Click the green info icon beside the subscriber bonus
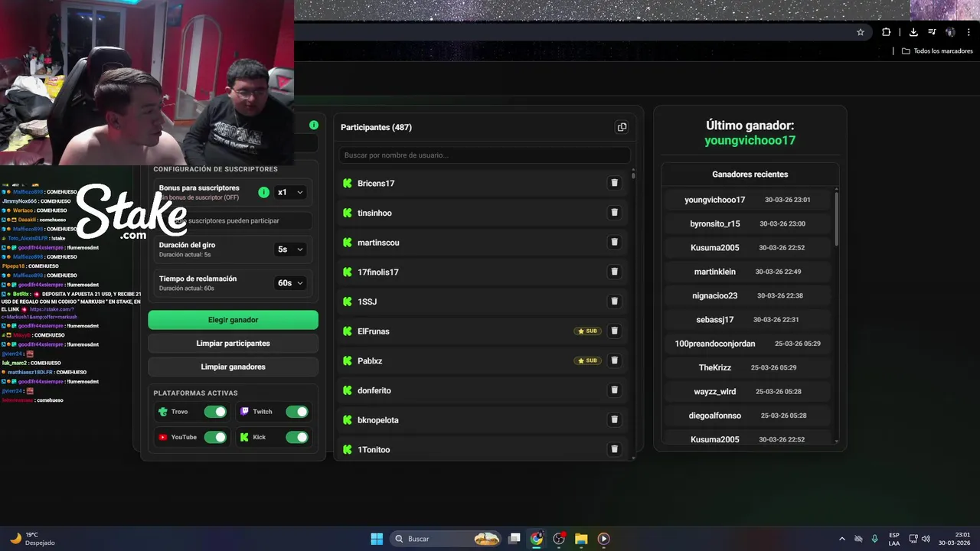Image resolution: width=980 pixels, height=551 pixels. 263,192
